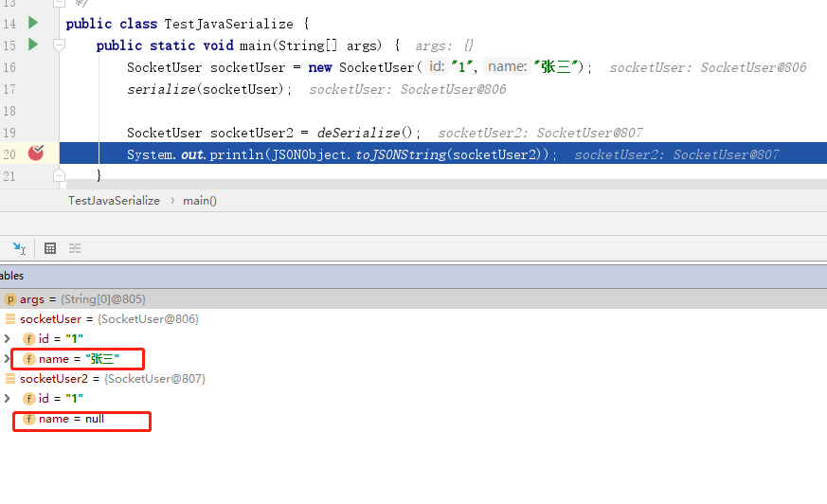Select TestJavaSerialize in the breadcrumb bar
This screenshot has height=504, width=827.
coord(114,200)
